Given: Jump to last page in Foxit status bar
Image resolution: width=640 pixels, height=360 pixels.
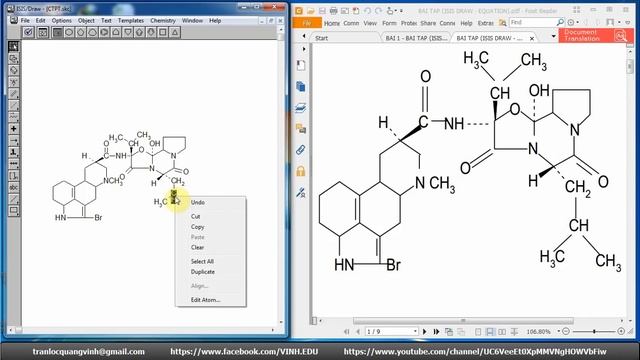Looking at the screenshot, I should pyautogui.click(x=436, y=332).
